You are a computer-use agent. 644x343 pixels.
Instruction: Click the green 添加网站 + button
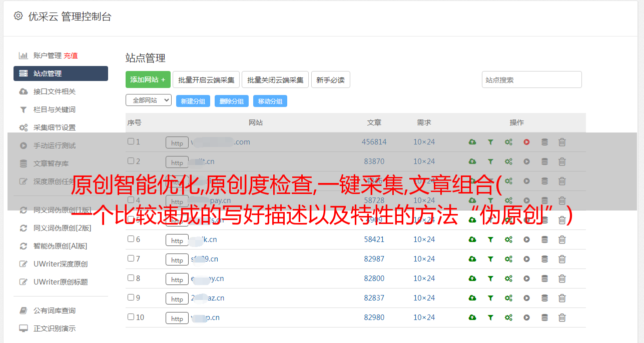pos(148,79)
